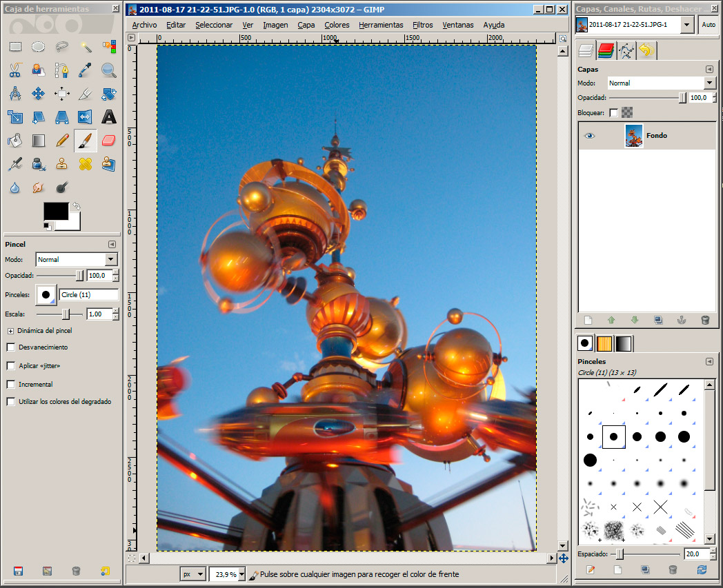Screen dimensions: 723x588
Task: Open the Archivo menu
Action: pos(144,25)
